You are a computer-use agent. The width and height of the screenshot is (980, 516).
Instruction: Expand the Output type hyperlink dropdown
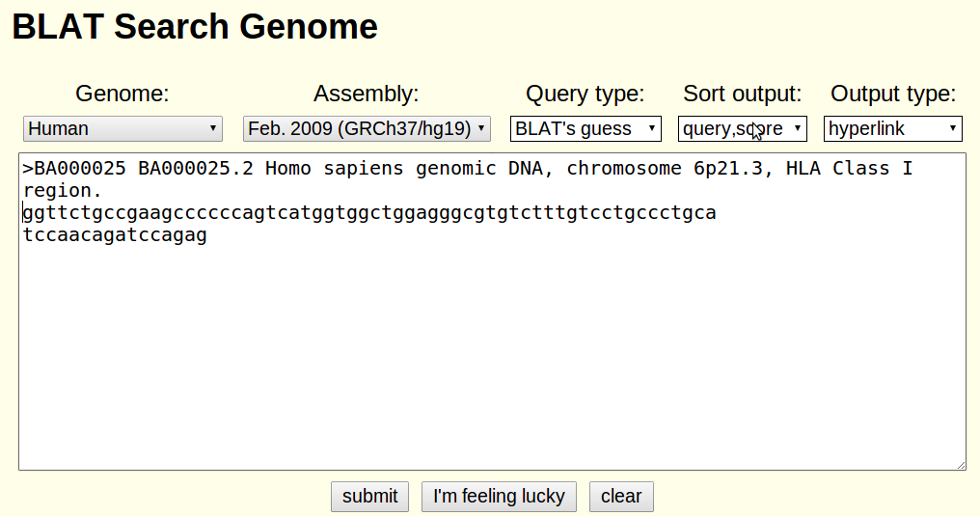[892, 128]
